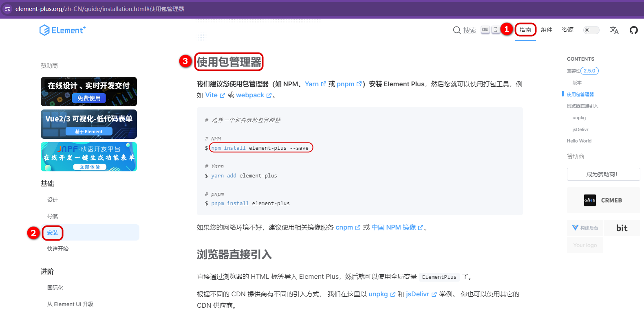The height and width of the screenshot is (313, 644).
Task: Click the search magnifier icon
Action: (x=457, y=30)
